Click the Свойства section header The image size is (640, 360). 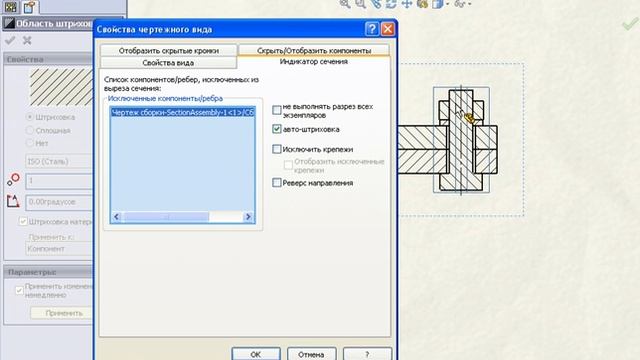coord(49,59)
